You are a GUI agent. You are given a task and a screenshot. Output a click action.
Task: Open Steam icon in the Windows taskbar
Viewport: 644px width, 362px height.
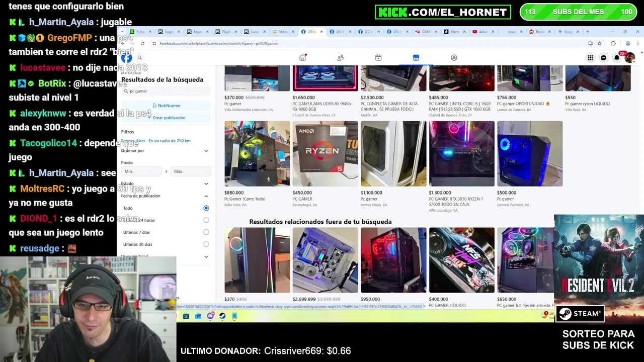(x=222, y=316)
